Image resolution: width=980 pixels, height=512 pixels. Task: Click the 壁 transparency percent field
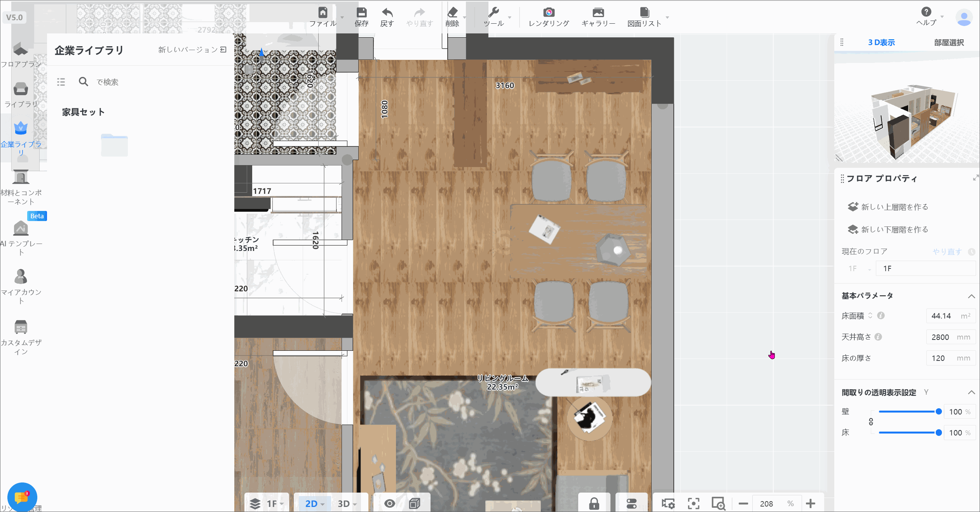click(960, 412)
